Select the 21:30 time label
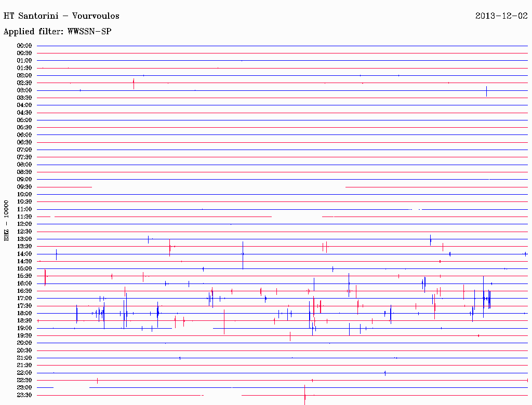 (x=24, y=366)
